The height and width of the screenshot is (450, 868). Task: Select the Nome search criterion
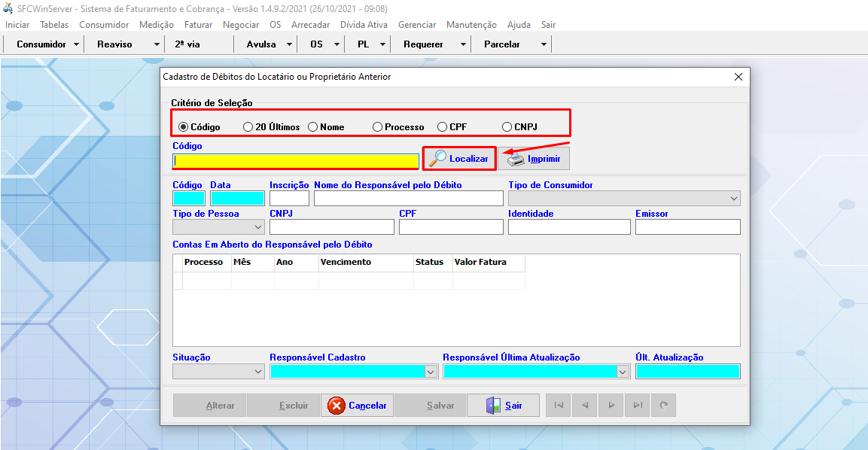pyautogui.click(x=313, y=127)
